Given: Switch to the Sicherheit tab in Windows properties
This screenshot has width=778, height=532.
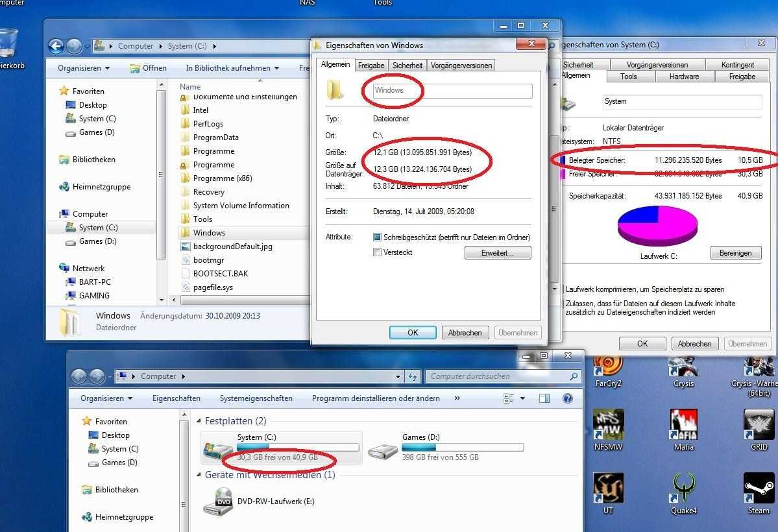Looking at the screenshot, I should coord(407,66).
